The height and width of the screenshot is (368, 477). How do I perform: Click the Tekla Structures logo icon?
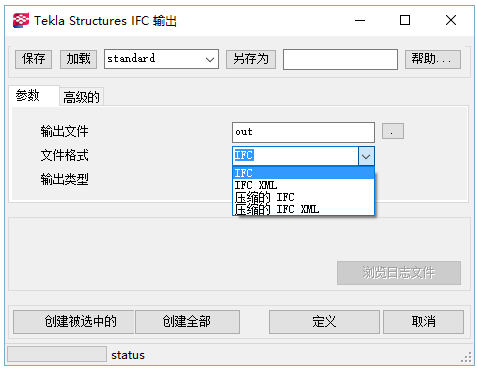coord(21,20)
